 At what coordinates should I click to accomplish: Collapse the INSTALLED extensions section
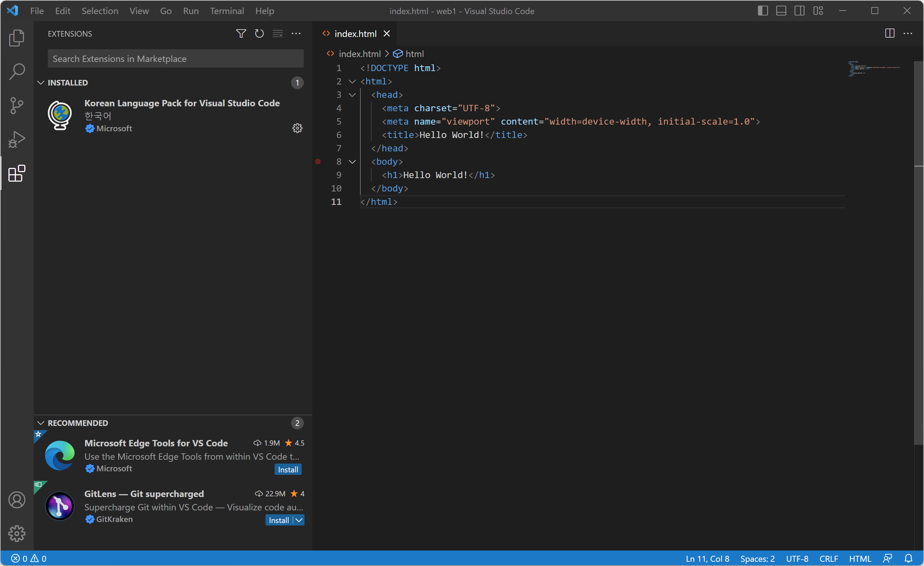pos(41,83)
